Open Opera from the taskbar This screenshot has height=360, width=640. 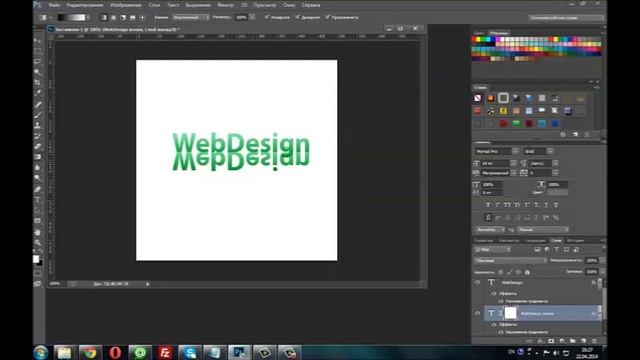(115, 353)
